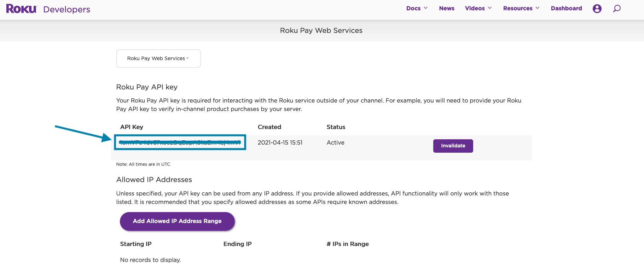The image size is (644, 269).
Task: Click the Note: All times are in UTC
Action: click(143, 164)
